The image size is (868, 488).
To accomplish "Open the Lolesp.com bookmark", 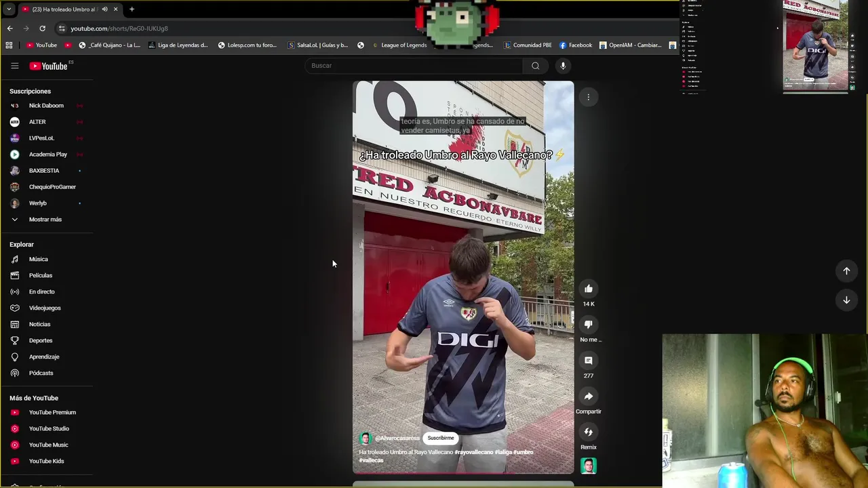I will (x=248, y=45).
